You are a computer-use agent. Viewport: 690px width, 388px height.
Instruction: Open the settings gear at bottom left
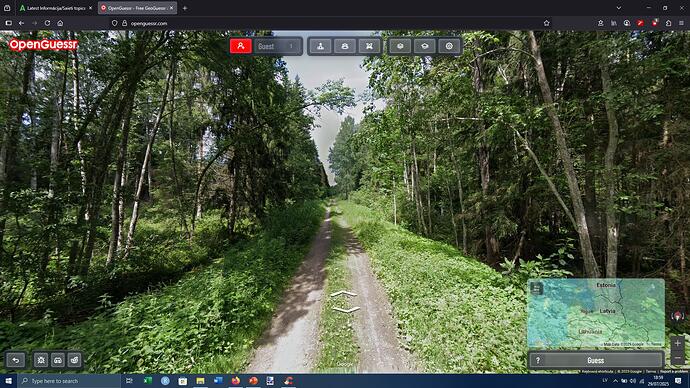click(x=41, y=360)
